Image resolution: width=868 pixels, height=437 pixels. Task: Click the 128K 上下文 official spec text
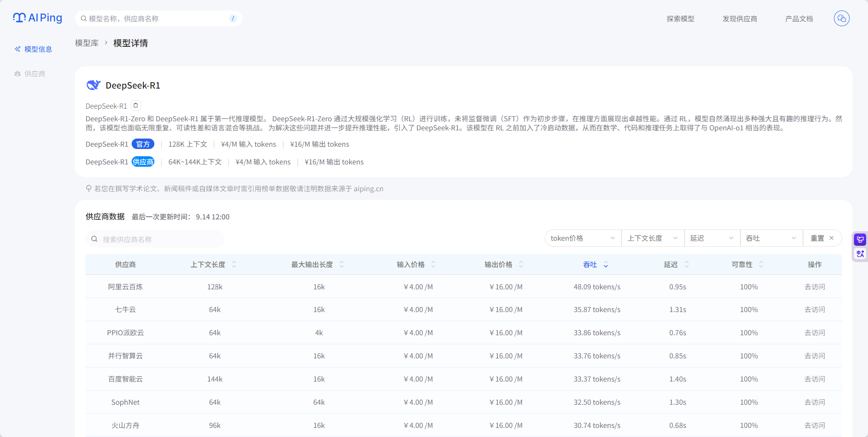pos(187,144)
